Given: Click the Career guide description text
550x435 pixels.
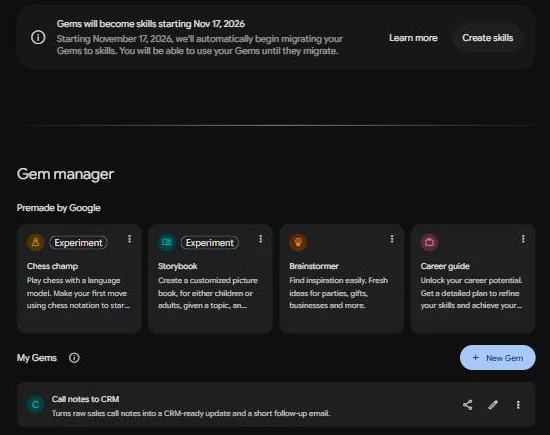Looking at the screenshot, I should coord(471,293).
